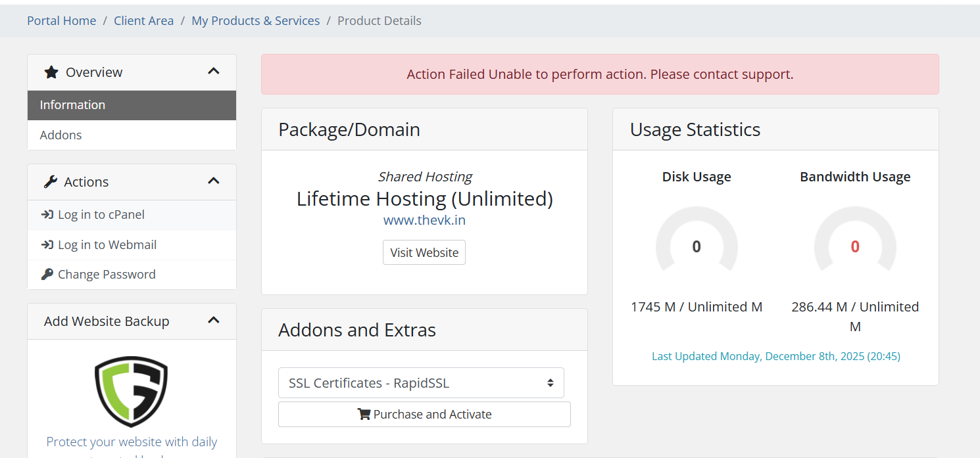Navigate to My Products & Services breadcrumb
Screen dimensions: 980x458
coord(255,21)
